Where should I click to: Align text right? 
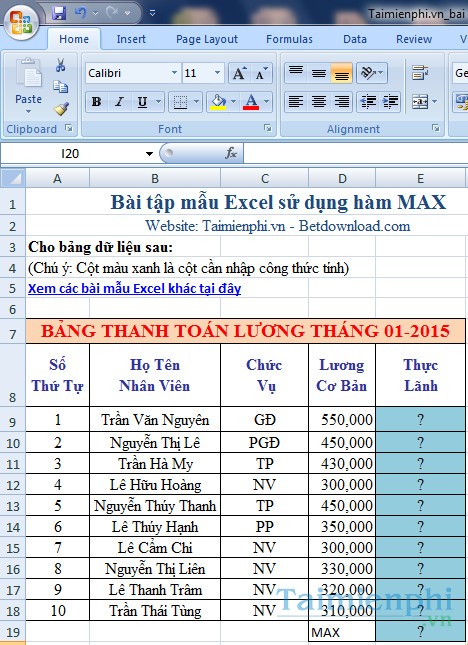pyautogui.click(x=342, y=102)
